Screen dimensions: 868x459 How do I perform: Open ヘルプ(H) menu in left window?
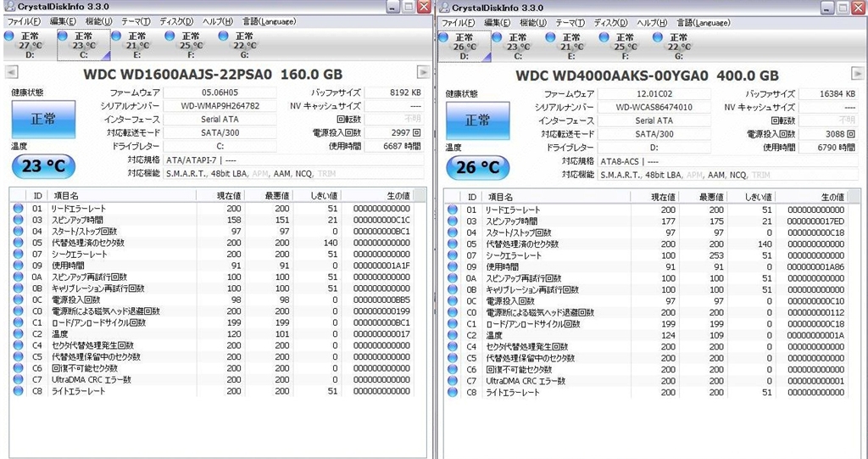pyautogui.click(x=218, y=21)
